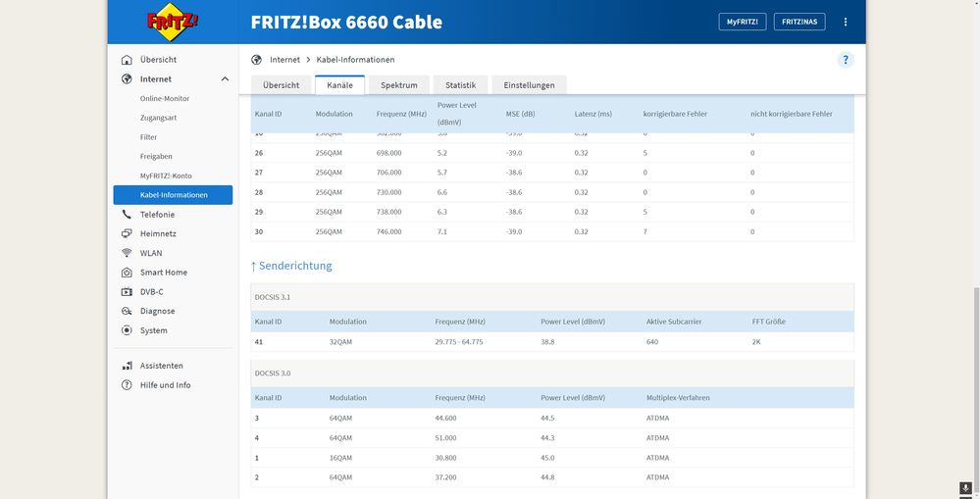Open the help question mark button

tap(846, 60)
